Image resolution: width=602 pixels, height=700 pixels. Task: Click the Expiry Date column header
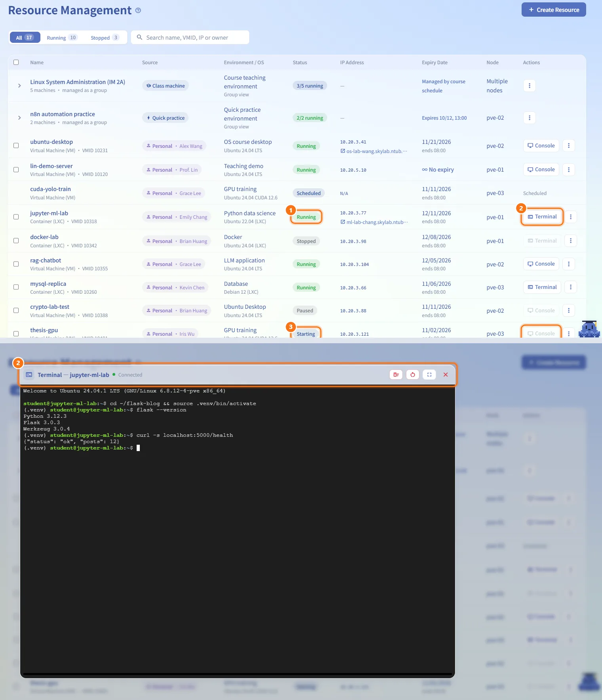434,62
